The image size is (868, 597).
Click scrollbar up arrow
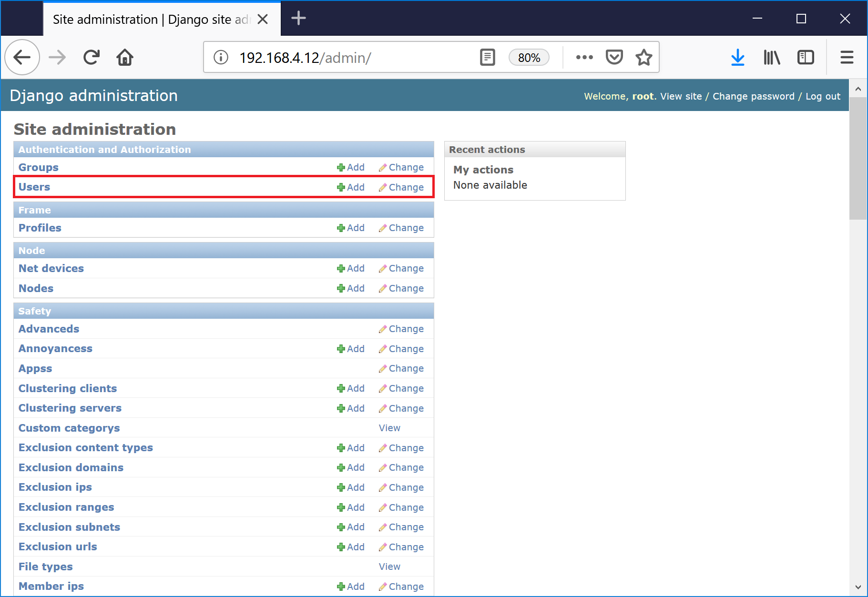coord(858,89)
